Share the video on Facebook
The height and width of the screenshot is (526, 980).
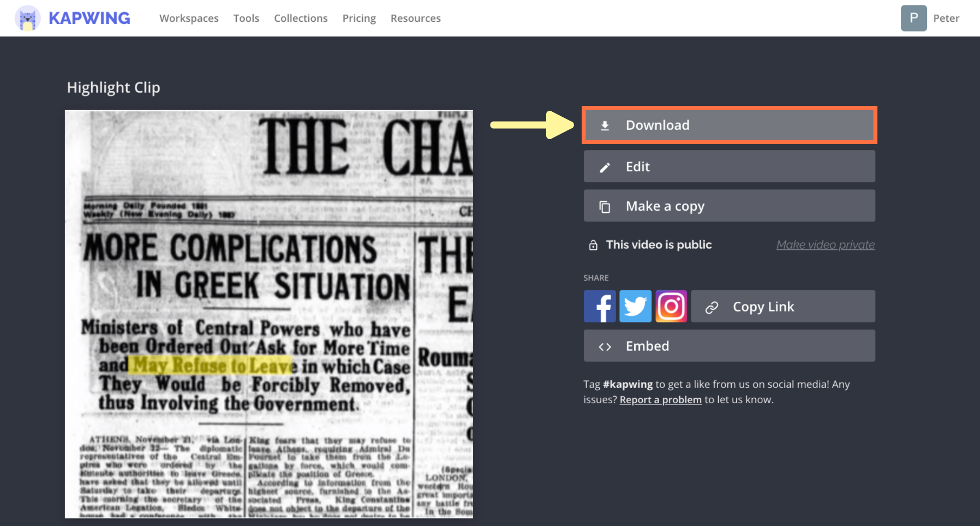click(599, 306)
